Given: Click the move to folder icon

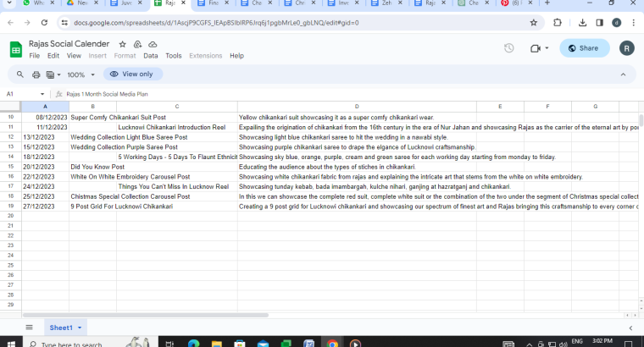Looking at the screenshot, I should tap(136, 43).
